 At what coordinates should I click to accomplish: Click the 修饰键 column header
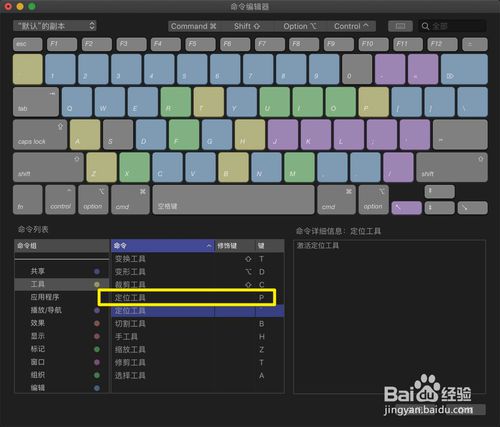pos(235,246)
